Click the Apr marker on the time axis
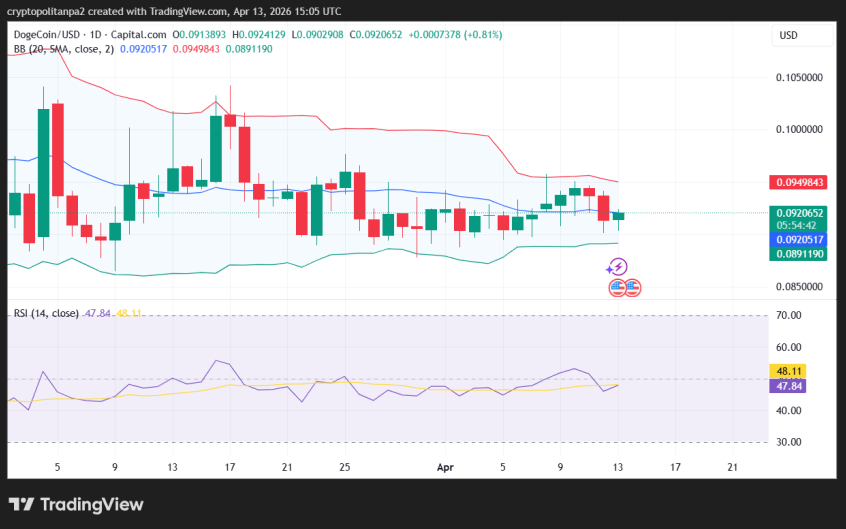The width and height of the screenshot is (846, 529). coord(445,466)
